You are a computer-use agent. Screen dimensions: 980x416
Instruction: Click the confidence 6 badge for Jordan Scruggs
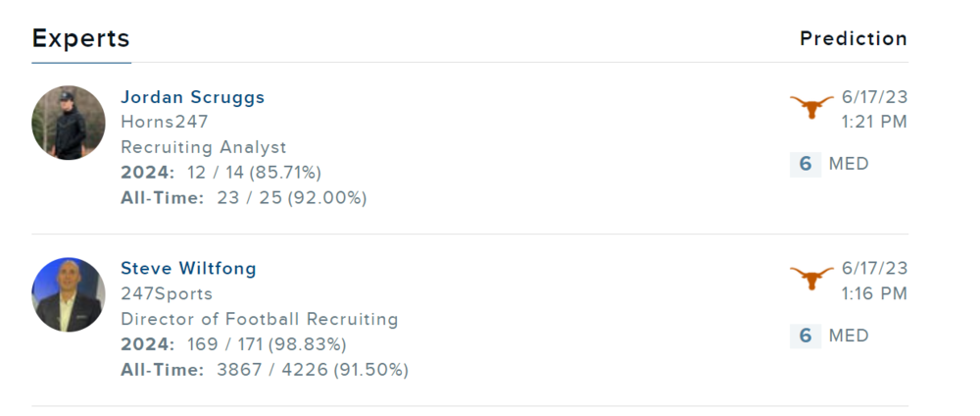point(805,164)
